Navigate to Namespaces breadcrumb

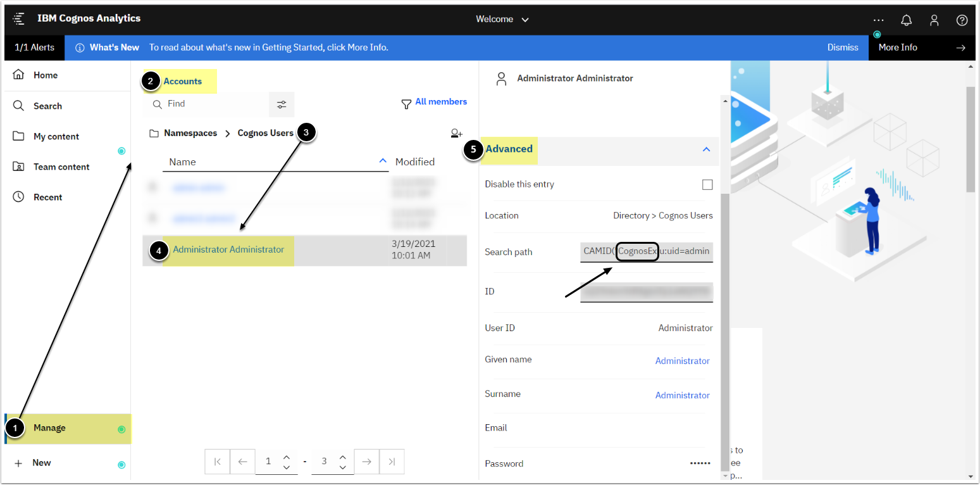[190, 133]
